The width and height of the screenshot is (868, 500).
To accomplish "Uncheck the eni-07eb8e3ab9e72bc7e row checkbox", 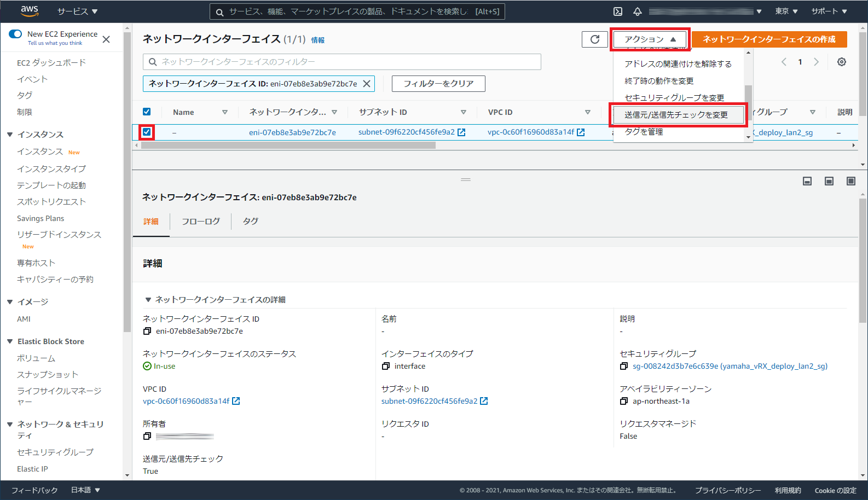I will (x=147, y=132).
